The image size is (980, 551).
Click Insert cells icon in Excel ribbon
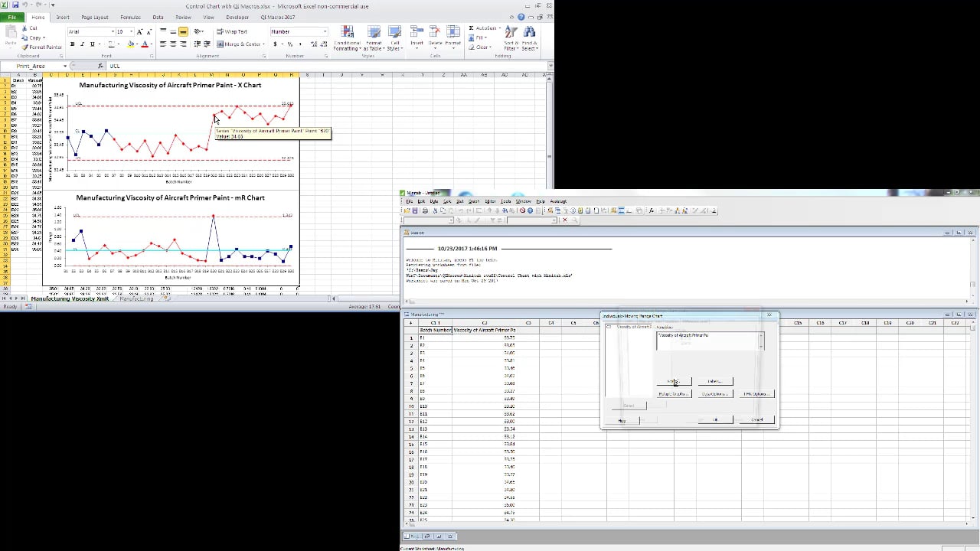416,37
